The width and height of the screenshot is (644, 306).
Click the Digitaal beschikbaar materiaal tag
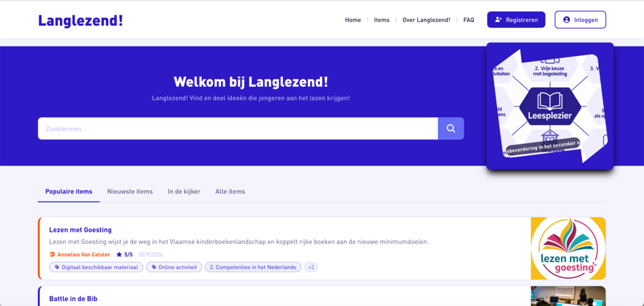tap(96, 267)
